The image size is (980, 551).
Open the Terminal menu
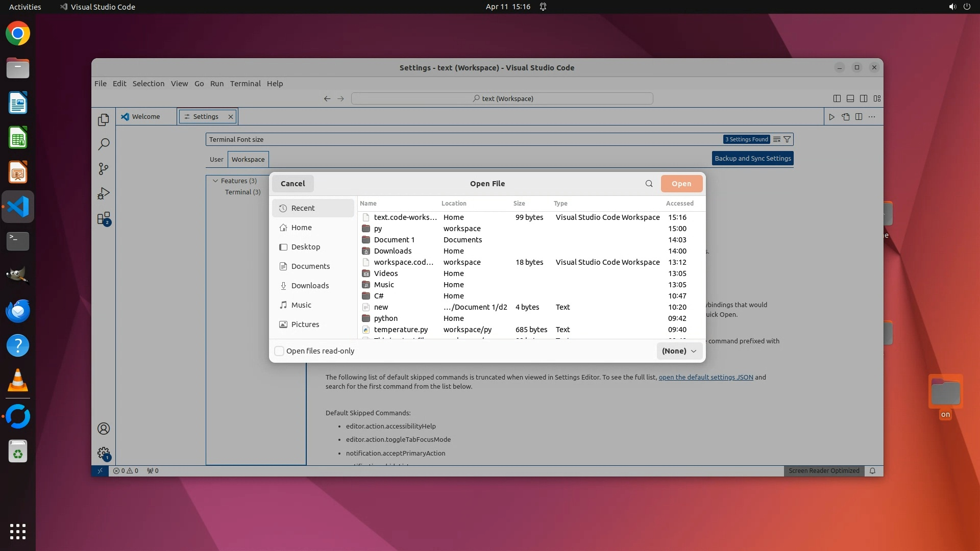click(x=245, y=84)
